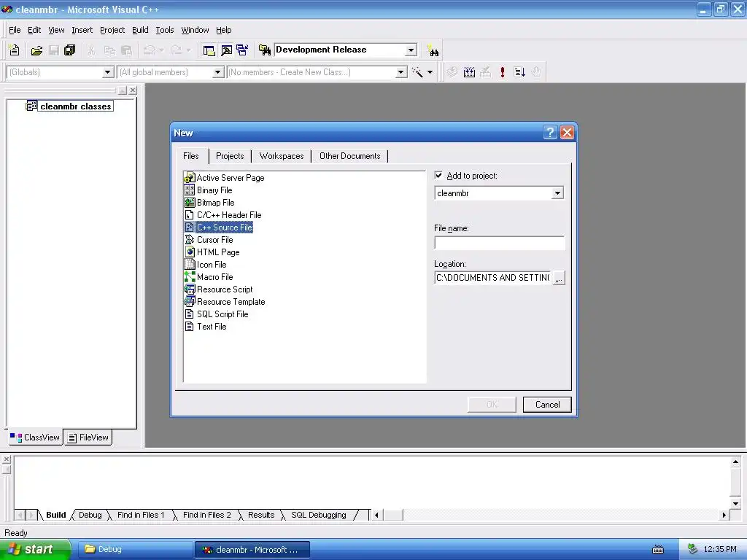Screen dimensions: 747x560
Task: Open the Build menu
Action: point(140,30)
